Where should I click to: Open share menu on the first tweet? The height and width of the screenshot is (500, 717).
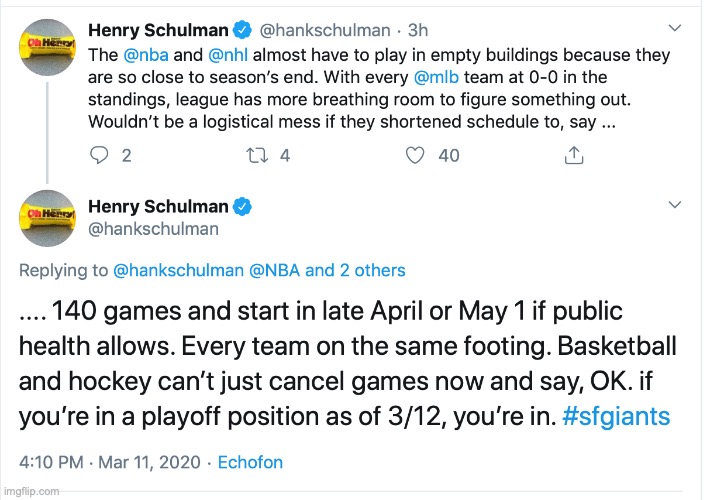click(x=574, y=155)
